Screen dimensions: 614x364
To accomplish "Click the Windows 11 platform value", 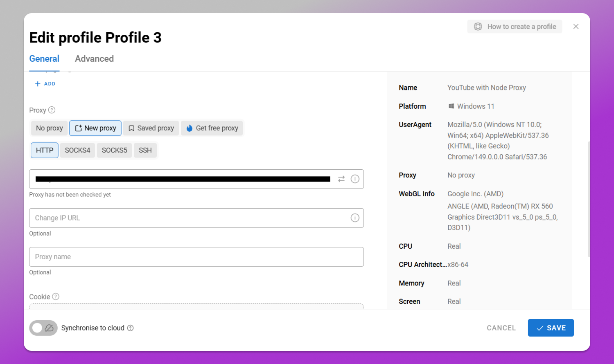I will (x=476, y=106).
